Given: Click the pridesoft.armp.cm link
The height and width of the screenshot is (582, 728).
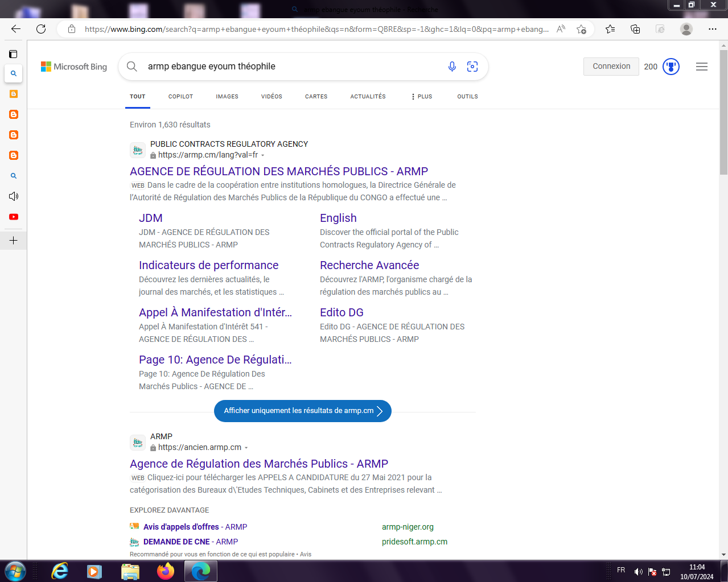Looking at the screenshot, I should (414, 542).
